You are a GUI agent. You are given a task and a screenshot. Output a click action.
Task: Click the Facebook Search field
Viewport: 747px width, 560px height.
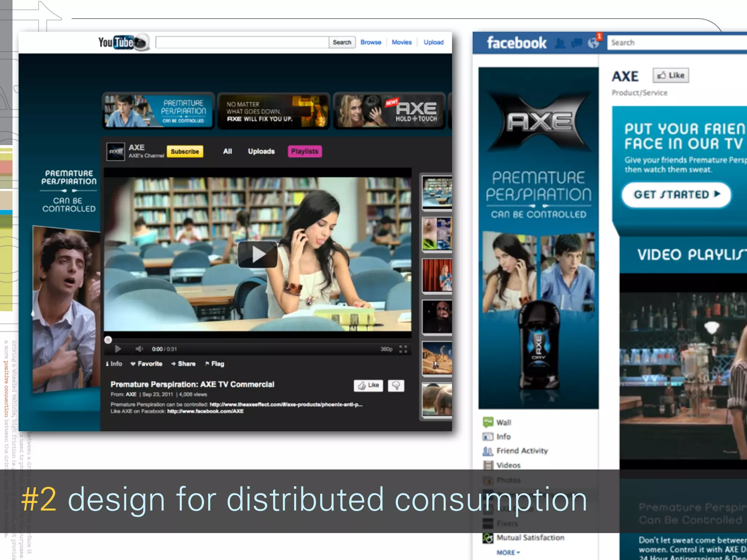tap(677, 43)
